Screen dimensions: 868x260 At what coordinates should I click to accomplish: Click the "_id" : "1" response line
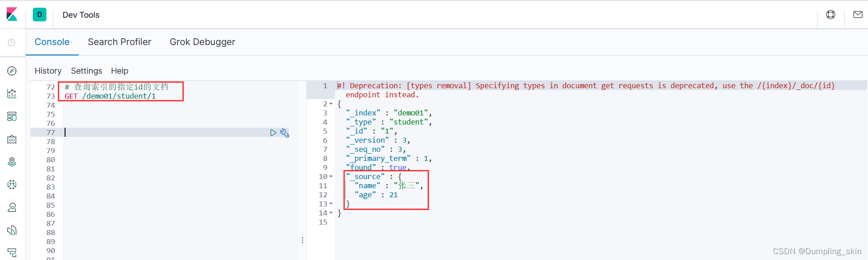(x=372, y=131)
